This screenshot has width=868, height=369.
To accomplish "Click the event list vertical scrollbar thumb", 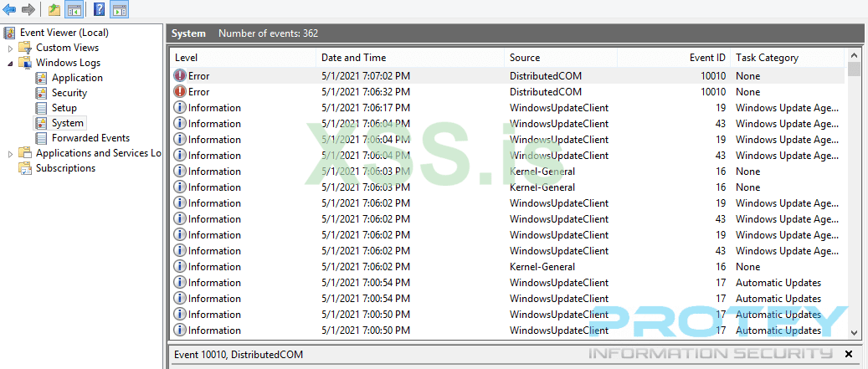I will point(853,69).
